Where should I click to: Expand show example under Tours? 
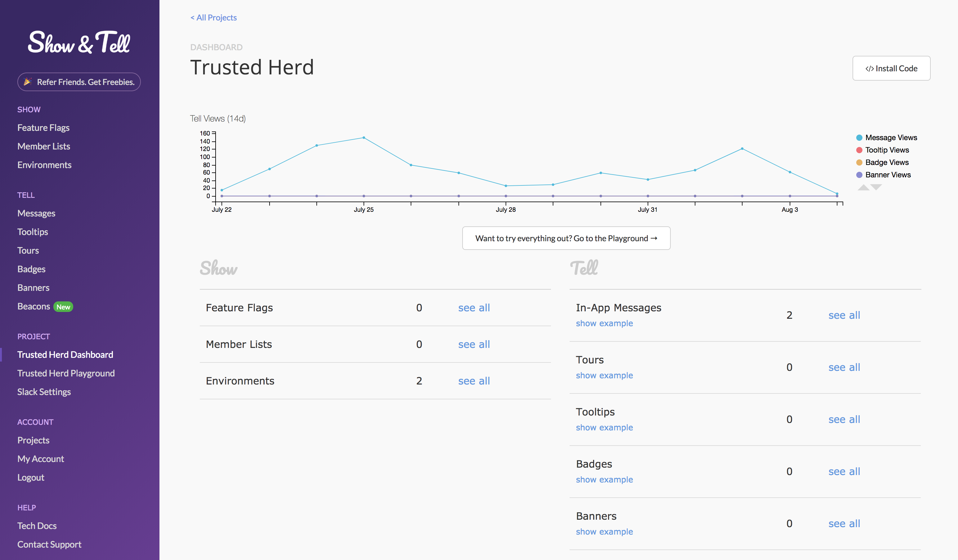604,376
